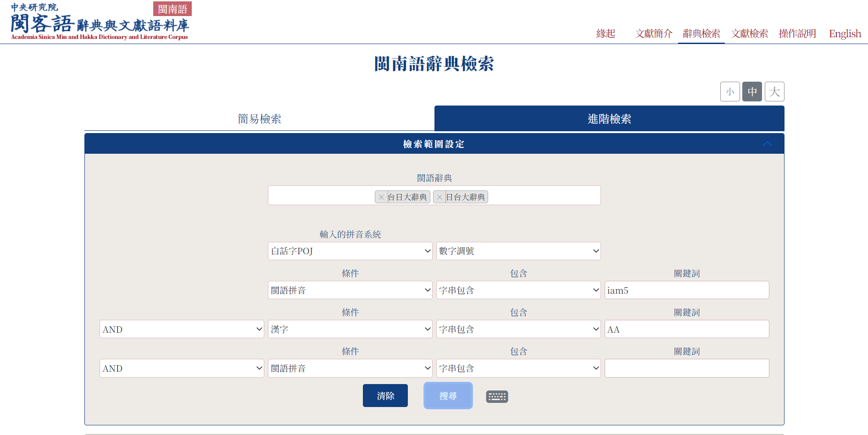Remove 日台大辭典 tag with its X

click(x=440, y=197)
